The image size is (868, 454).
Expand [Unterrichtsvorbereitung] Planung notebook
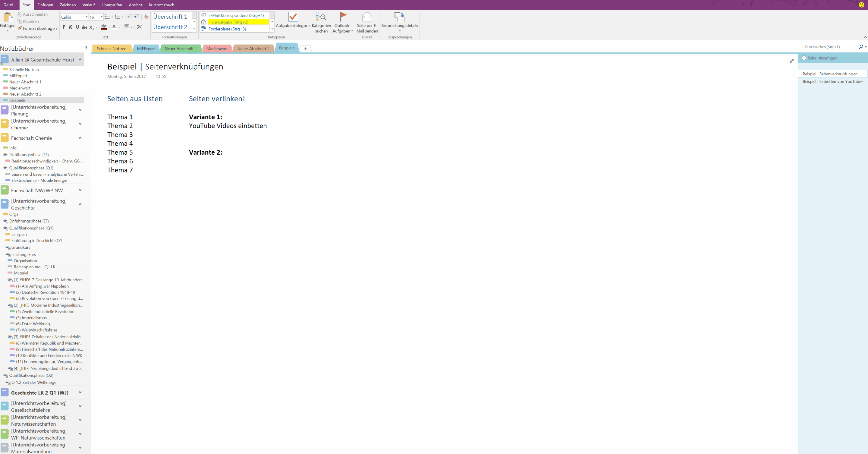80,110
